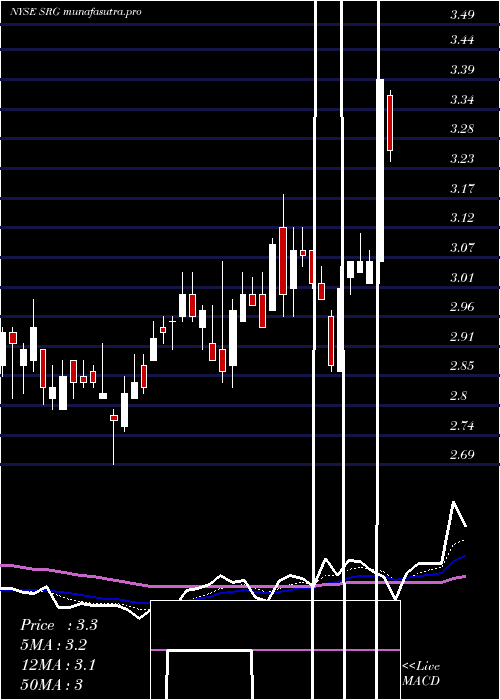Click the 2.8 price axis label

click(x=458, y=395)
